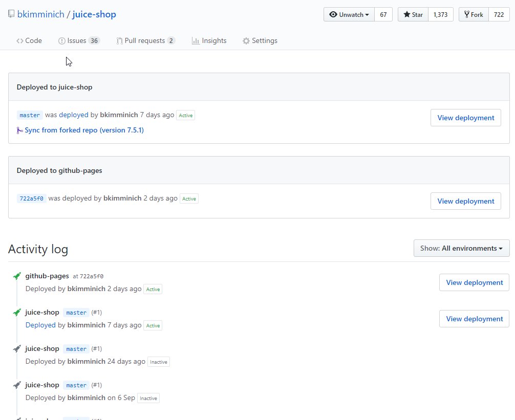The height and width of the screenshot is (420, 515).
Task: Open the juice-shop repository name link
Action: pyautogui.click(x=94, y=14)
